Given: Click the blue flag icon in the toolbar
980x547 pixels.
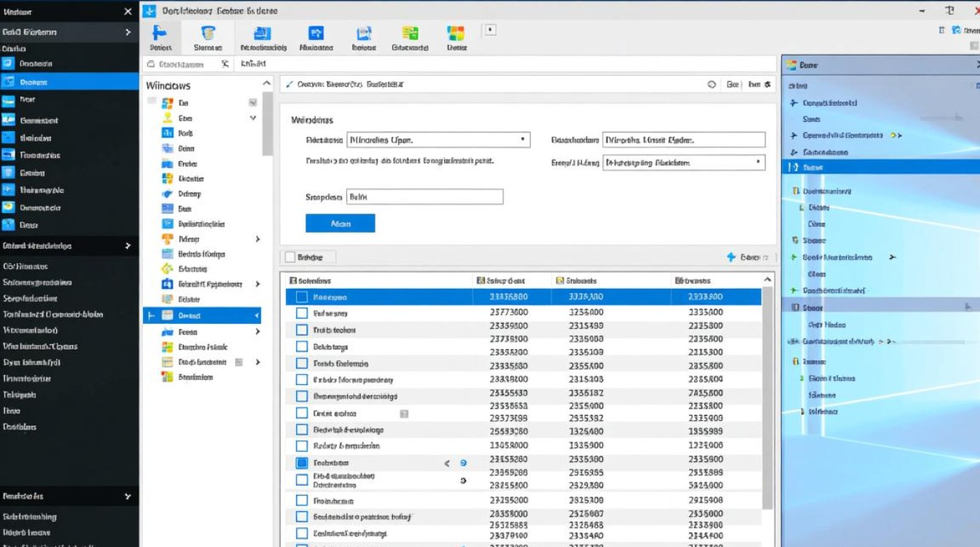Looking at the screenshot, I should (159, 34).
